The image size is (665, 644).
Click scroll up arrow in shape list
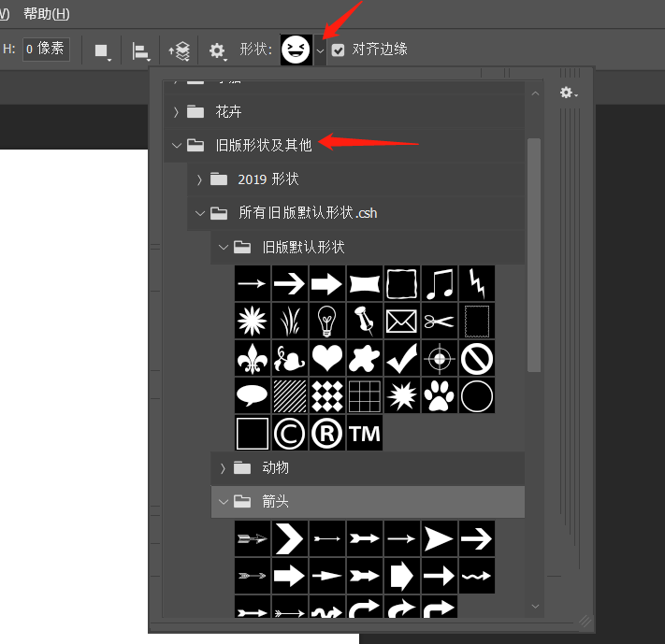tap(535, 93)
